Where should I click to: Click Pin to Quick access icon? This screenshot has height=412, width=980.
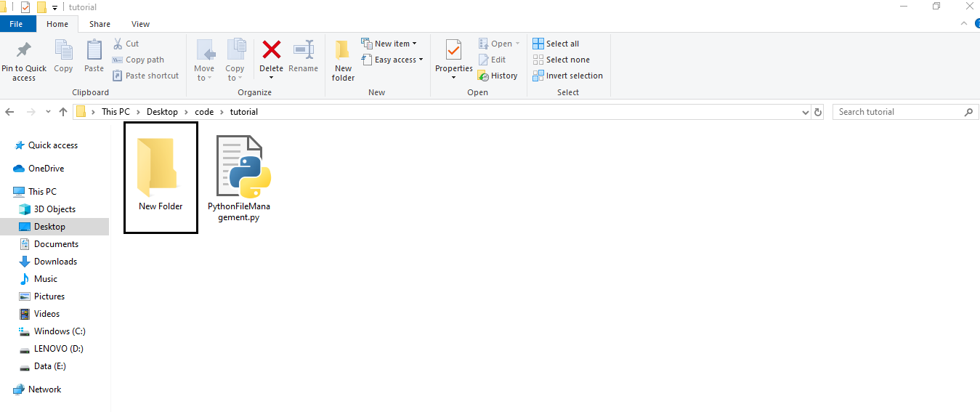[x=24, y=50]
